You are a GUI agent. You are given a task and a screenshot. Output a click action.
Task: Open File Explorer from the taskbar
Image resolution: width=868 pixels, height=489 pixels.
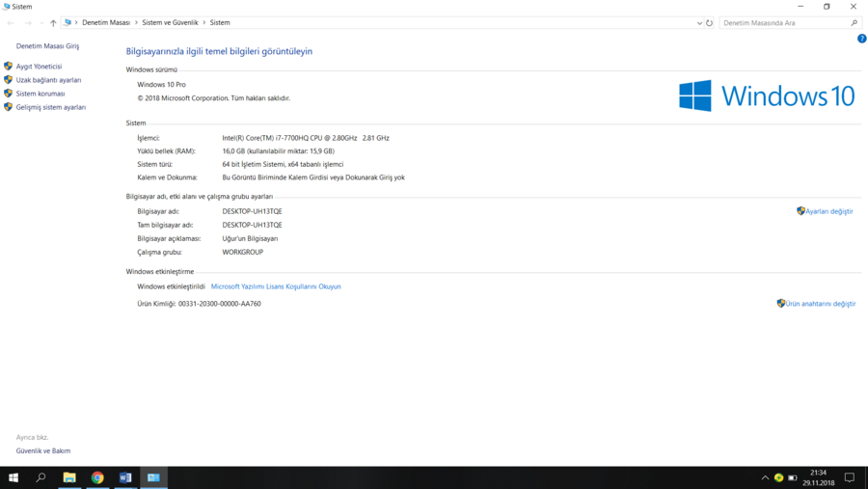click(x=69, y=477)
